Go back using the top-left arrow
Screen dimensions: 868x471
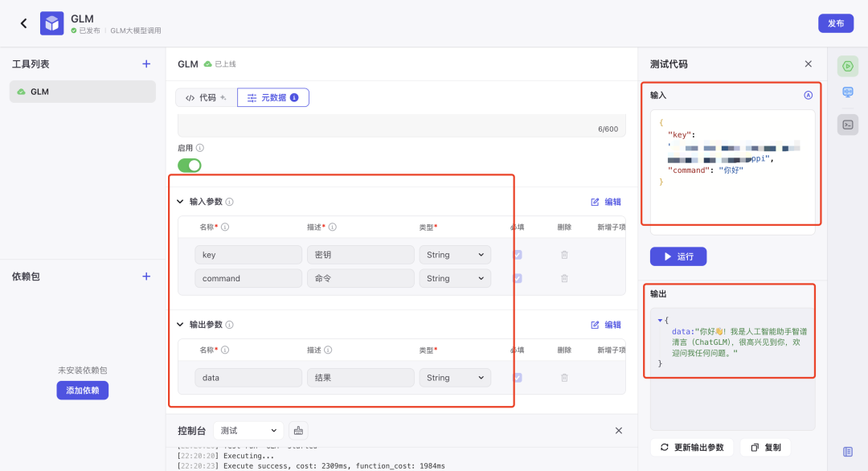tap(23, 23)
